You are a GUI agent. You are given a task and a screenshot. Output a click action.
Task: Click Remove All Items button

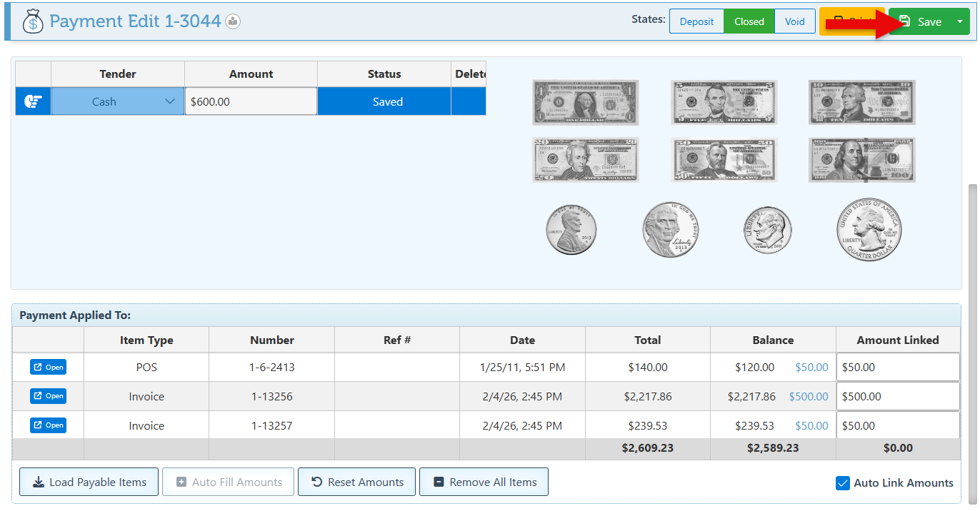click(x=484, y=482)
